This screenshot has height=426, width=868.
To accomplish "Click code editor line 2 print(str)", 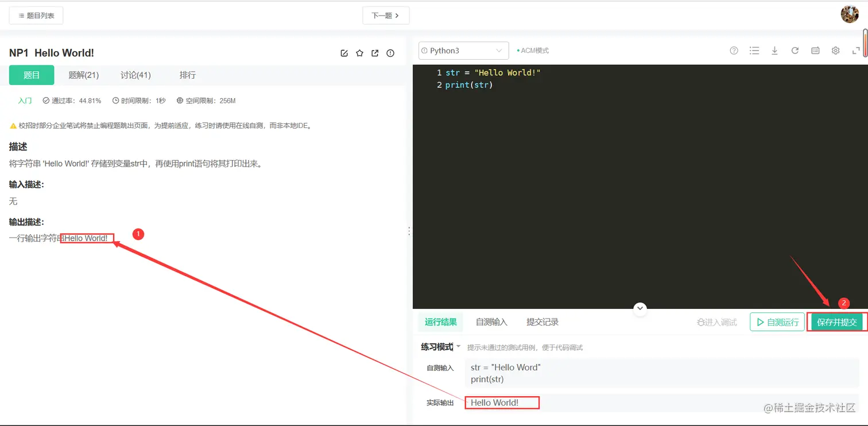I will click(x=469, y=85).
